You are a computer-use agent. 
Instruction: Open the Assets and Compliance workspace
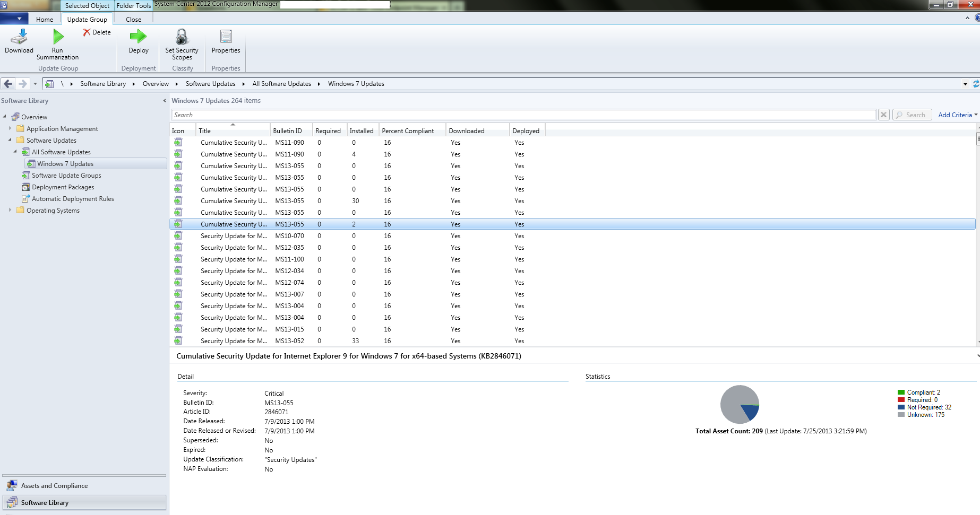point(54,485)
